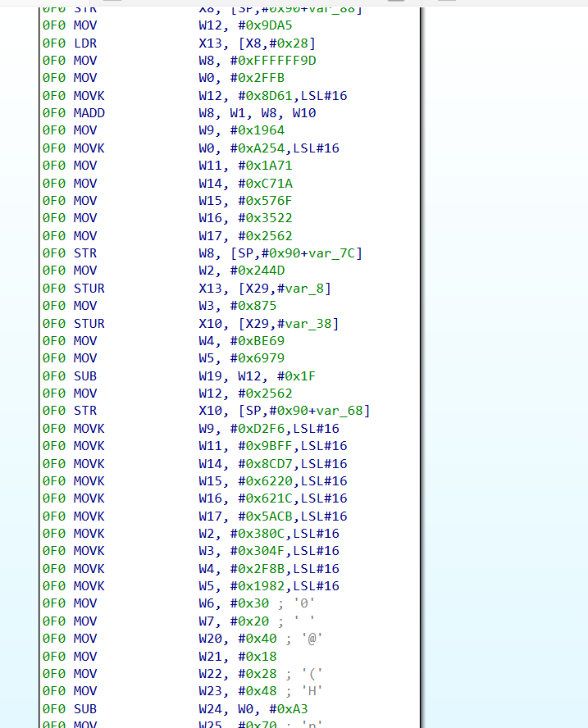Click the value #0x2FFB

(258, 78)
